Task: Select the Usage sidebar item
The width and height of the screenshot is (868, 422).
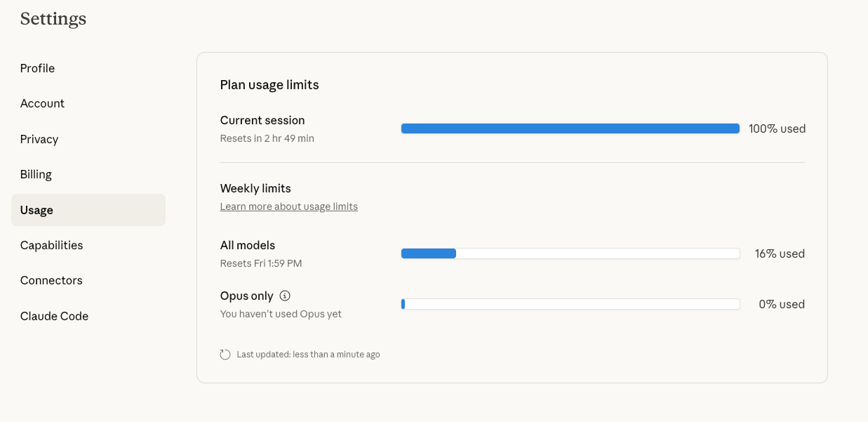Action: 36,210
